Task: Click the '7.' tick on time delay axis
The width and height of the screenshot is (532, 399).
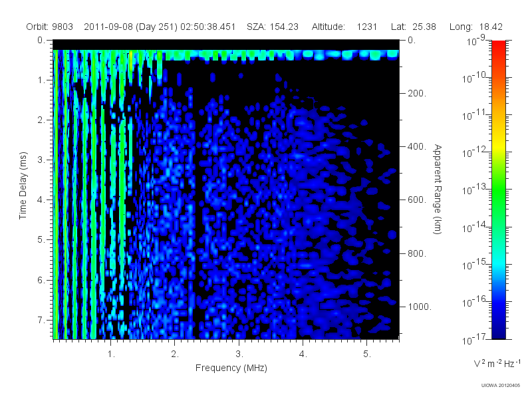Action: click(x=41, y=320)
